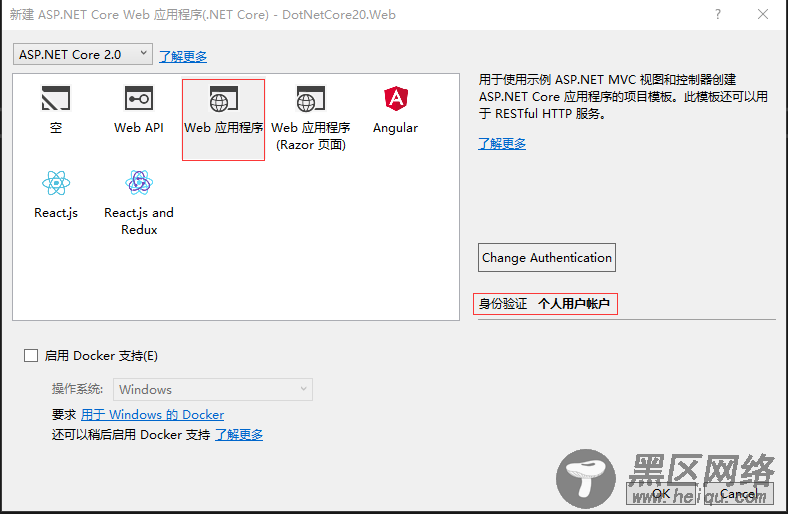This screenshot has height=514, width=788.
Task: Open the Windows operating system dropdown
Action: [213, 389]
